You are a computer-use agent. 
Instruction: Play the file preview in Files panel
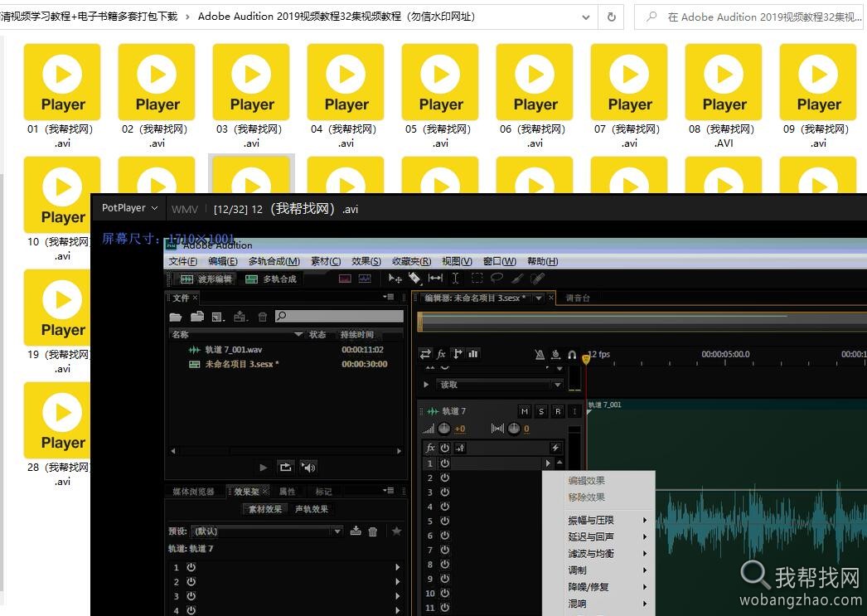pos(264,468)
